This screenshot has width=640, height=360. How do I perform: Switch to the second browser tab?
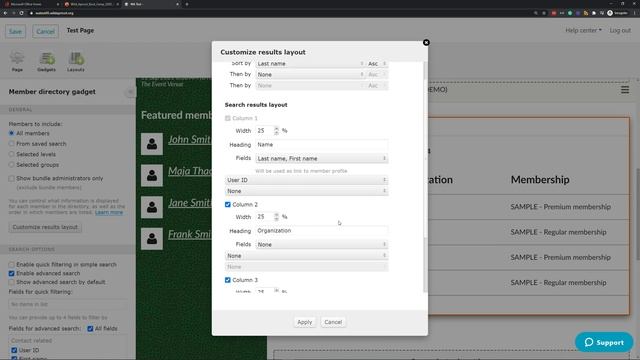click(91, 4)
